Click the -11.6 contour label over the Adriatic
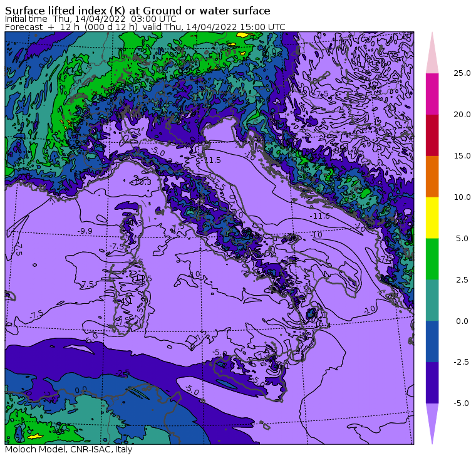This screenshot has width=476, height=458. [319, 216]
